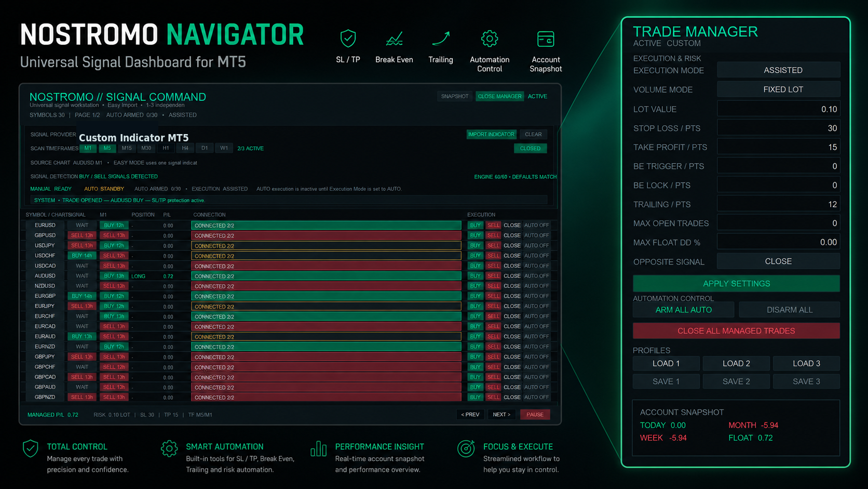The width and height of the screenshot is (868, 489).
Task: Enable the H4 scan timeframe
Action: coord(185,148)
